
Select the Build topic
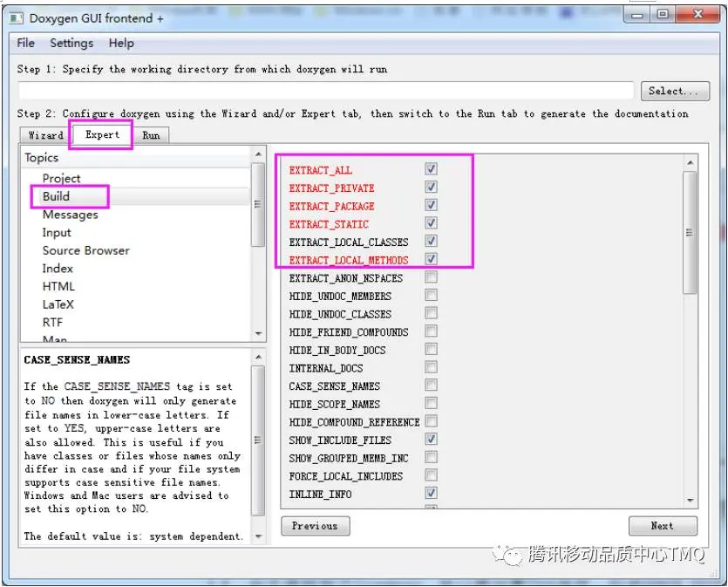click(56, 196)
